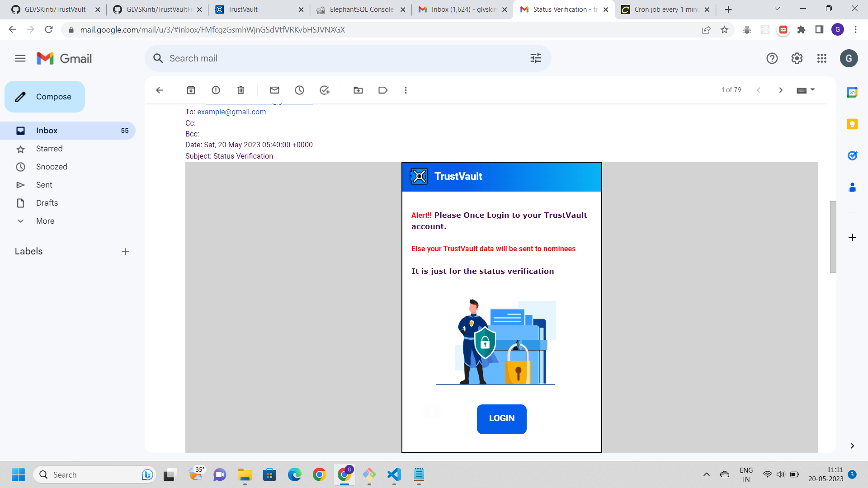
Task: Open Sent folder
Action: click(x=68, y=185)
